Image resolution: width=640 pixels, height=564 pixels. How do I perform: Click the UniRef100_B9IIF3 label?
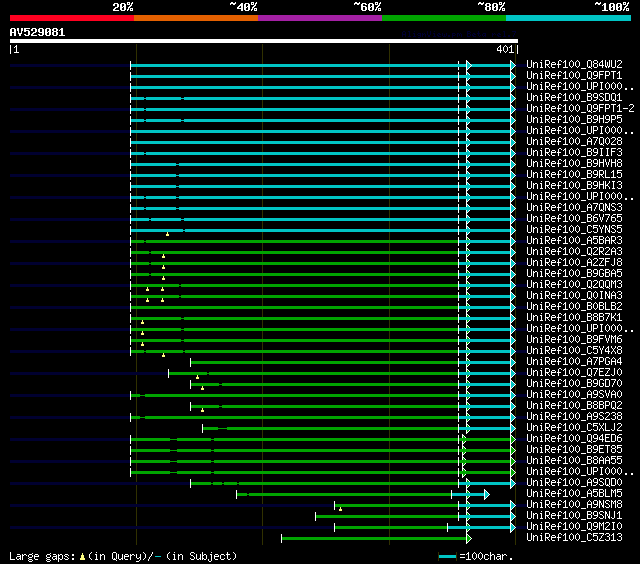[574, 153]
